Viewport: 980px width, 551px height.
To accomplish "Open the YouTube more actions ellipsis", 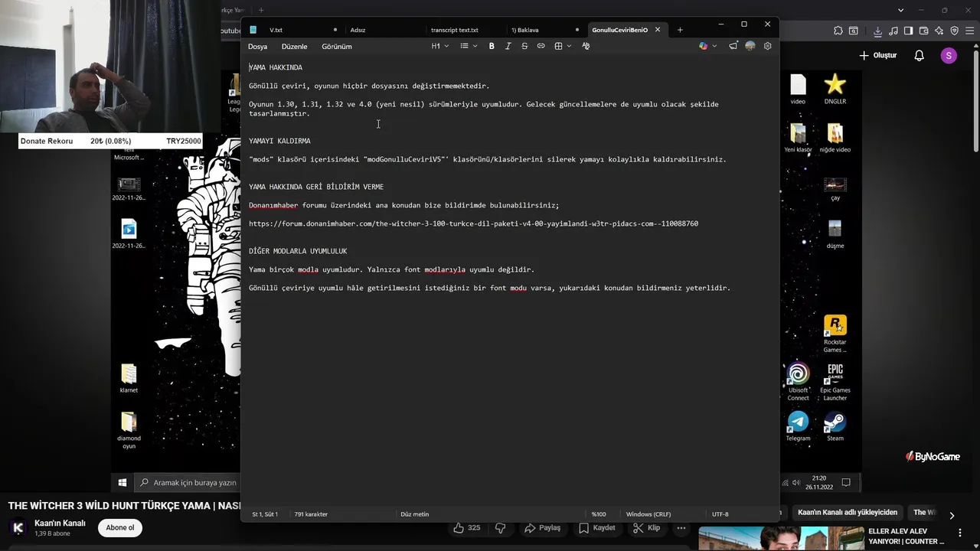I will [681, 528].
